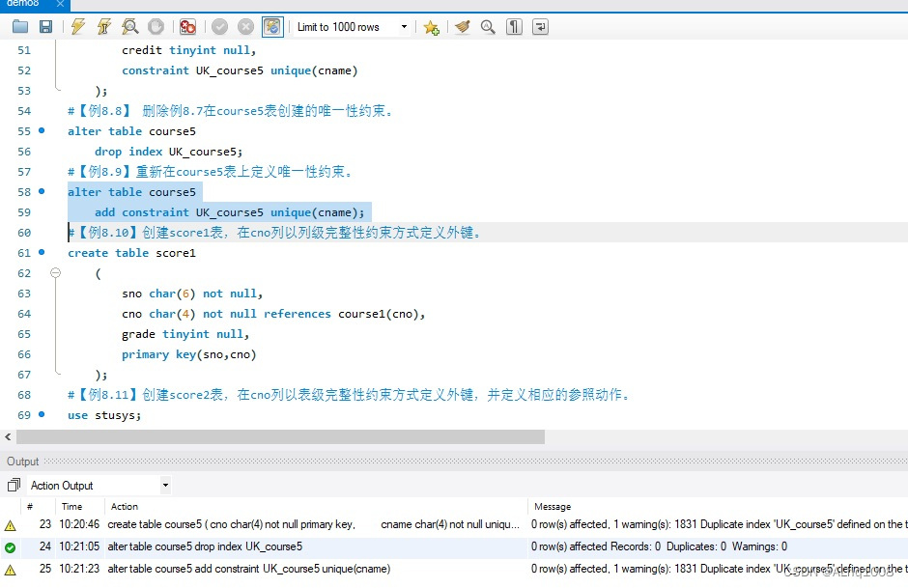This screenshot has height=588, width=908.
Task: Click the # column header in output
Action: click(x=30, y=506)
